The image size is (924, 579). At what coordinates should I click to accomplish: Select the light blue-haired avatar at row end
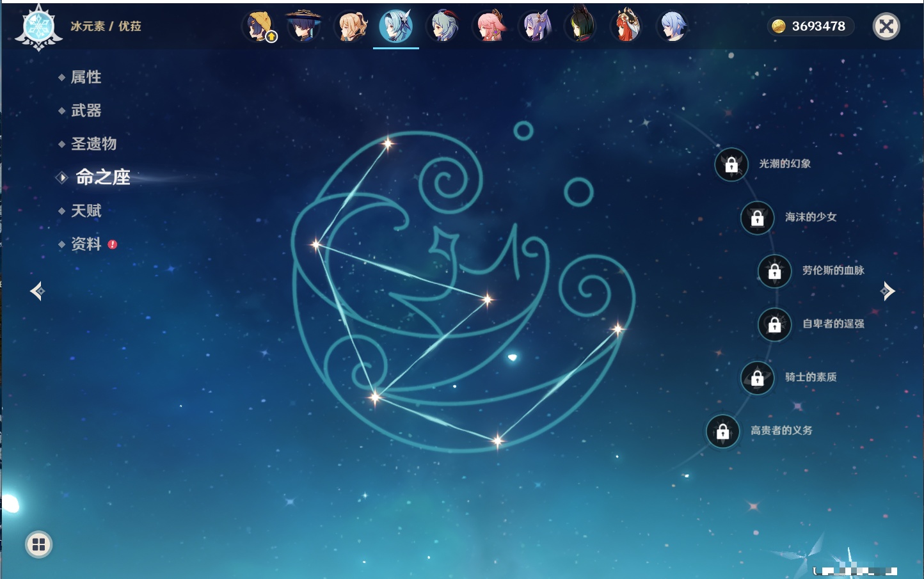click(x=673, y=26)
